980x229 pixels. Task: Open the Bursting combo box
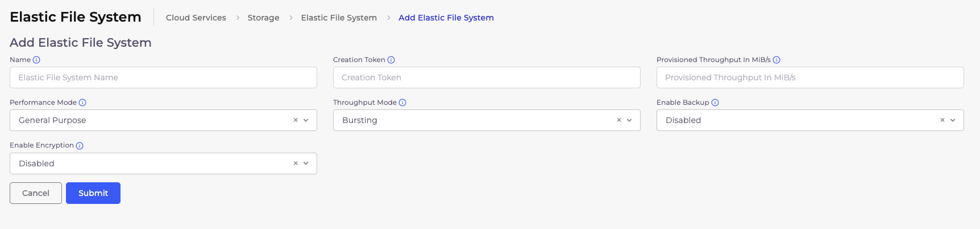pyautogui.click(x=487, y=120)
